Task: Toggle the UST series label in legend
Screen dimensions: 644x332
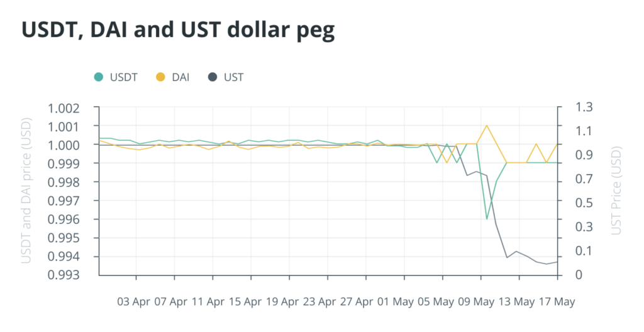Action: click(x=233, y=77)
